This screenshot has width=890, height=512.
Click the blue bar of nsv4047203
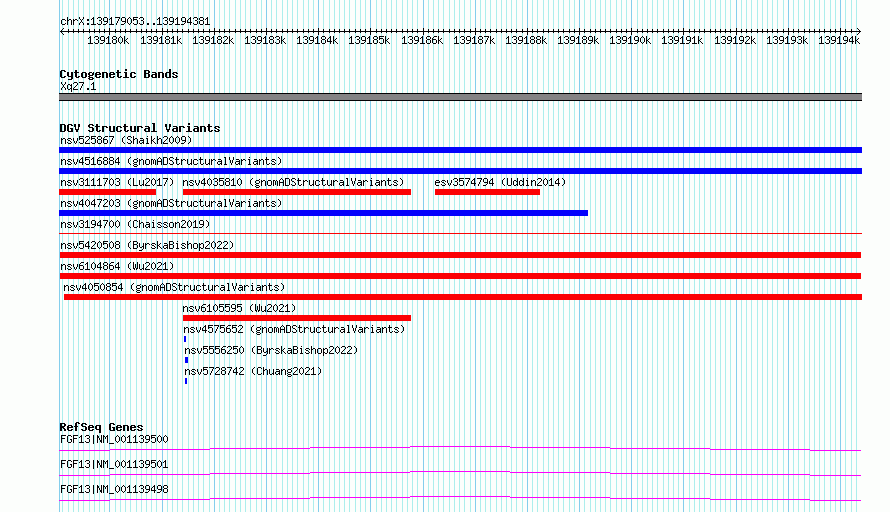tap(324, 213)
